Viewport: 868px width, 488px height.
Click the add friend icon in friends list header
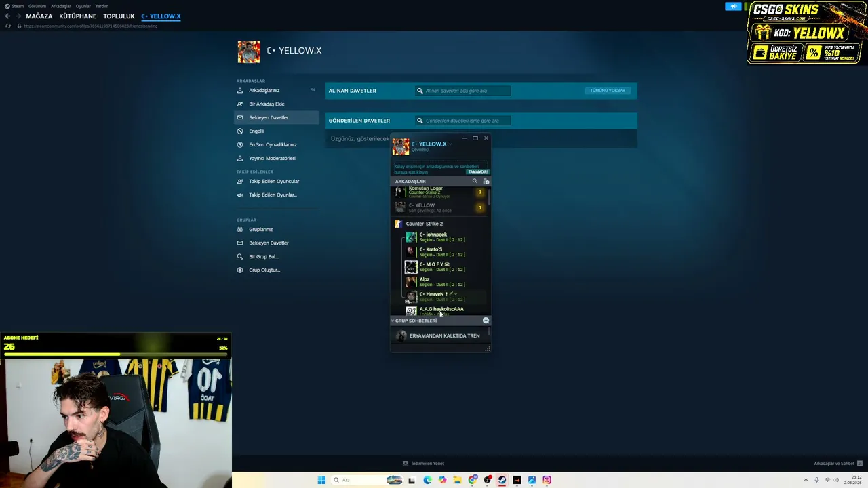coord(486,181)
